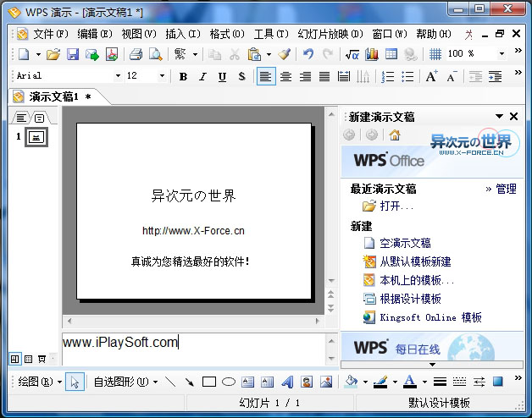Open the AutoShapes (自选图形) menu
532x418 pixels.
click(126, 382)
